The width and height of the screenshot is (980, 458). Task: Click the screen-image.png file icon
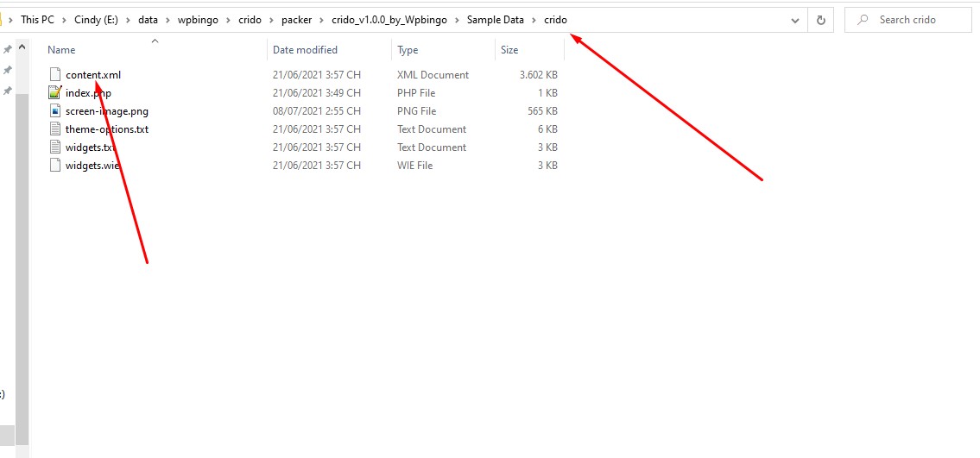[55, 111]
